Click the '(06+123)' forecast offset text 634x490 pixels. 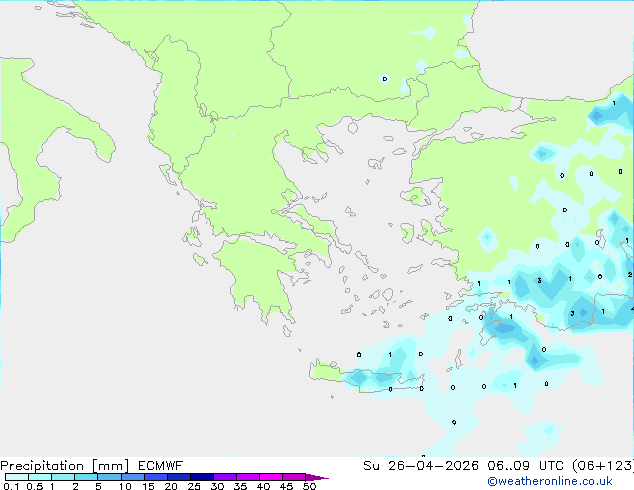(x=602, y=465)
